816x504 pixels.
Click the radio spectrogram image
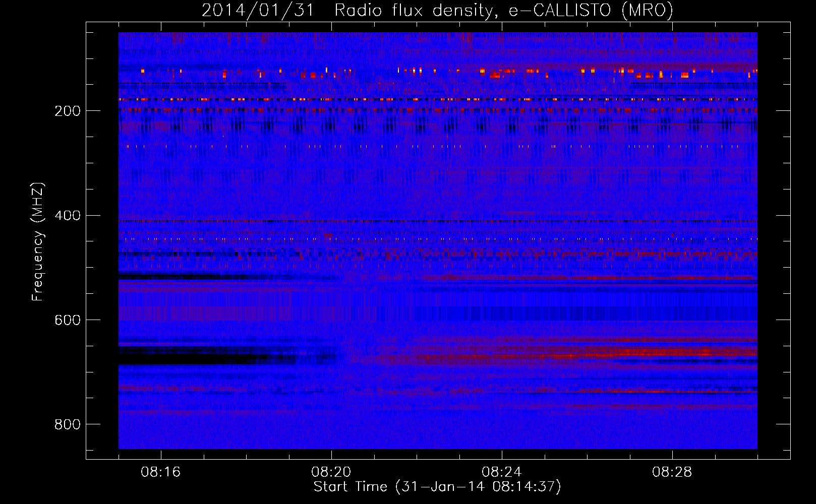point(438,240)
